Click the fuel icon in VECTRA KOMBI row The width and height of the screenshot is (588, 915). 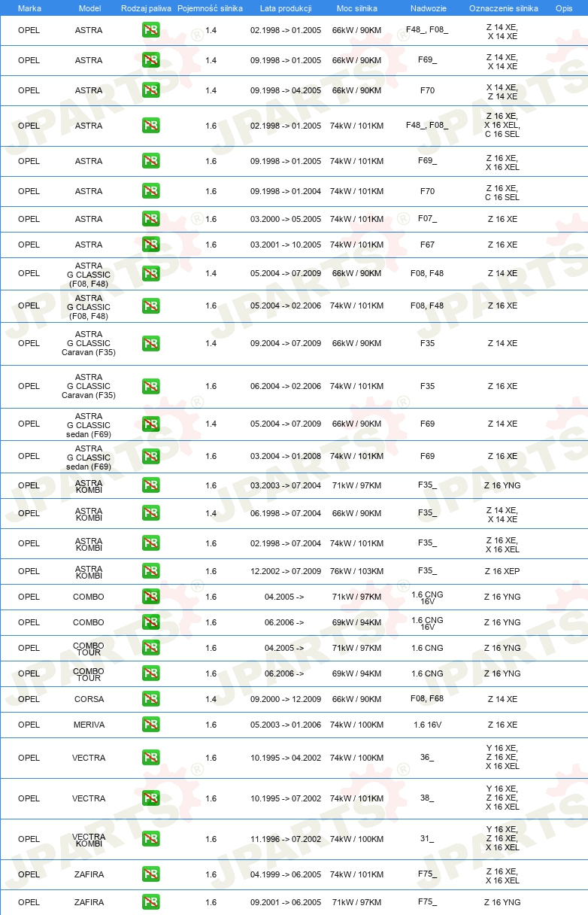(151, 839)
